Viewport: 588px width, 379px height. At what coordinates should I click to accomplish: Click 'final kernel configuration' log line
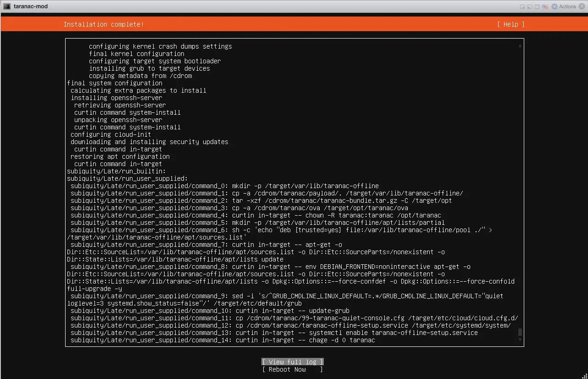[137, 54]
